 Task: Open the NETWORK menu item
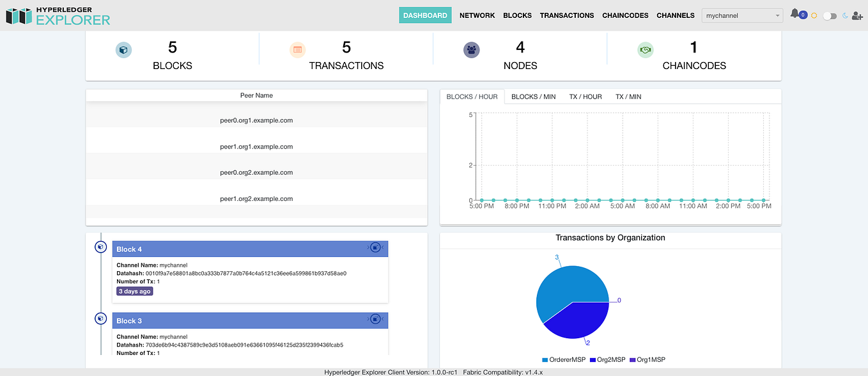point(477,15)
